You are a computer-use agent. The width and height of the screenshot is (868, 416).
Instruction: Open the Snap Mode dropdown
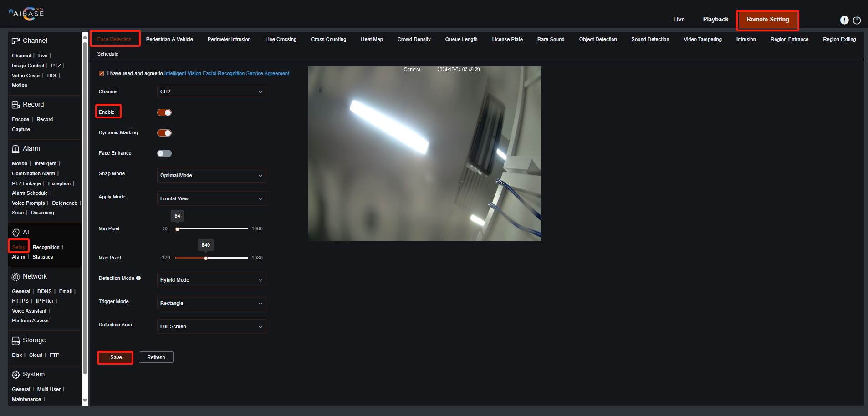pos(212,175)
